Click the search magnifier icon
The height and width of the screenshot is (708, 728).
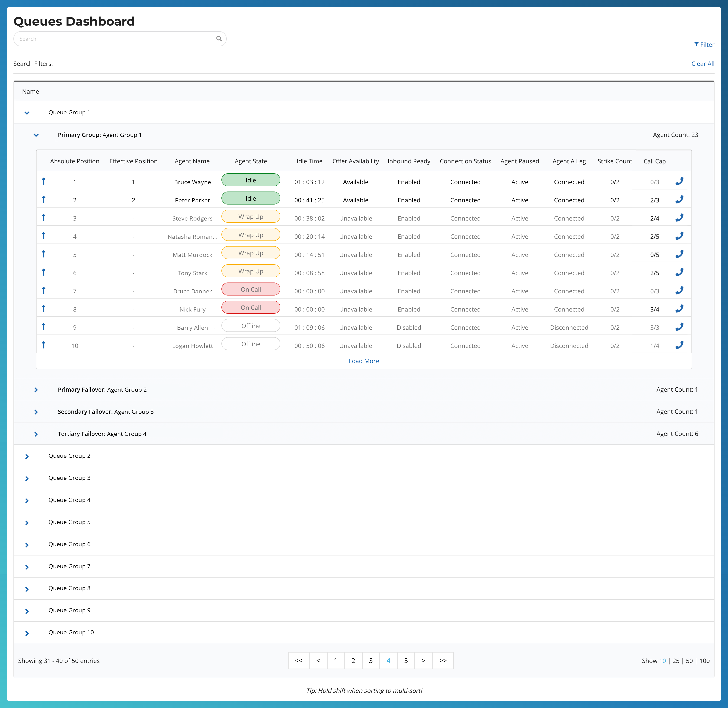tap(219, 39)
